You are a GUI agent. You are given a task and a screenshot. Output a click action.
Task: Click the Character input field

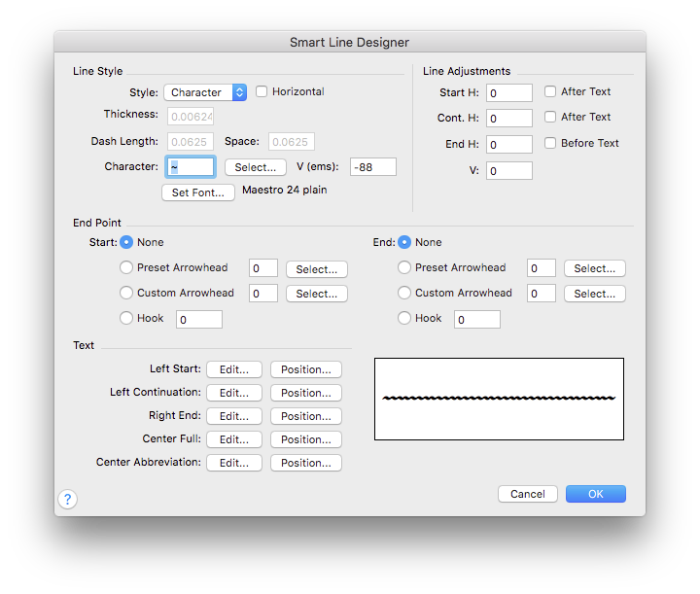coord(191,167)
